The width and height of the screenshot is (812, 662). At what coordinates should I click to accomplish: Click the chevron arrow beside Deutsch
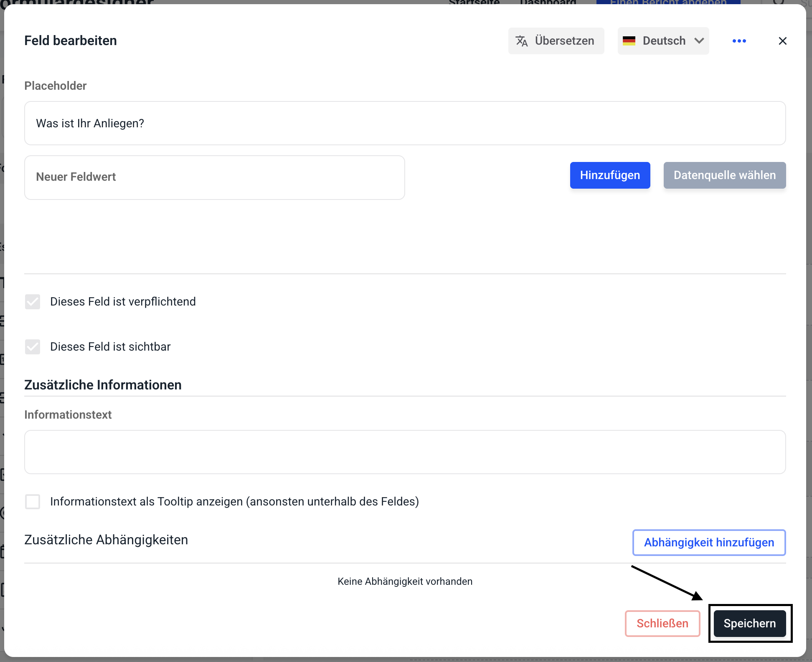699,41
